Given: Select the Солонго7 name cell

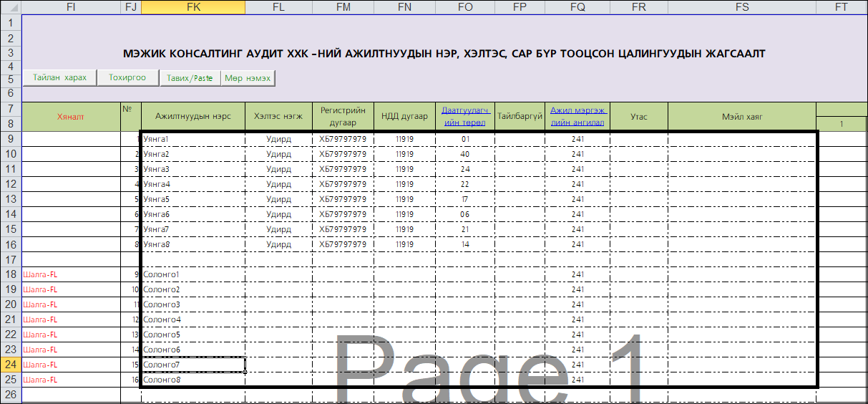Looking at the screenshot, I should (x=193, y=365).
